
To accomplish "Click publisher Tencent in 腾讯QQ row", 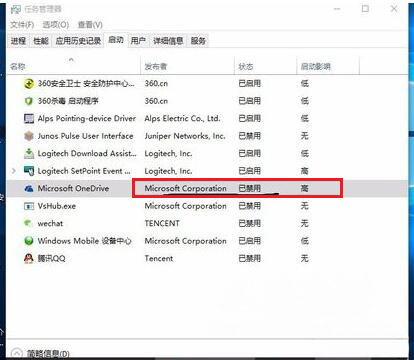I will click(x=159, y=258).
